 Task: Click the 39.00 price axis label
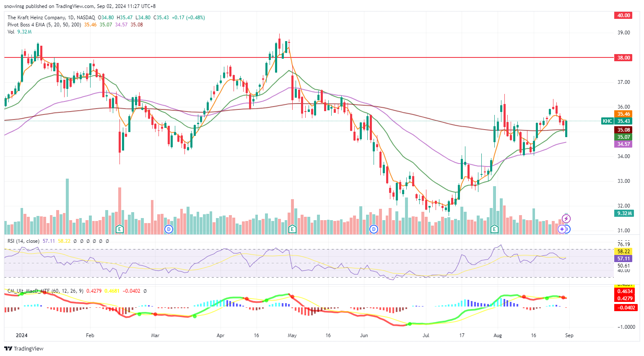click(623, 33)
